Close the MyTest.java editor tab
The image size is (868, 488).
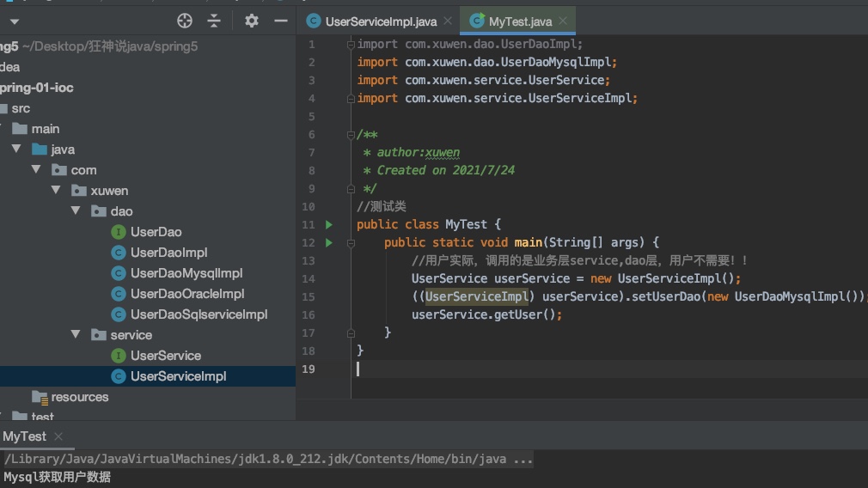[x=562, y=21]
